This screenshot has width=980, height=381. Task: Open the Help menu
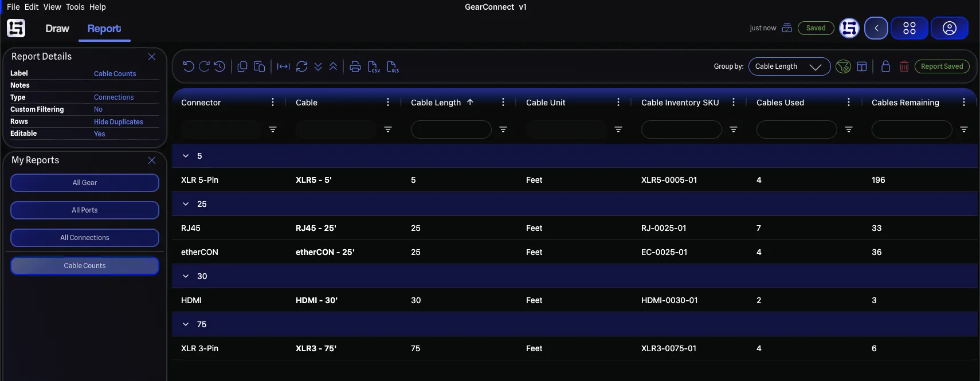point(97,7)
